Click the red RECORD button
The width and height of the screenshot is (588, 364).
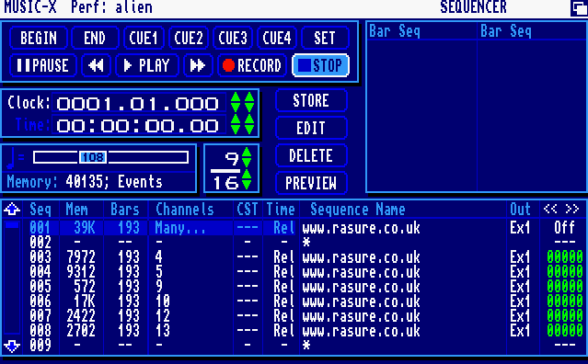(252, 65)
